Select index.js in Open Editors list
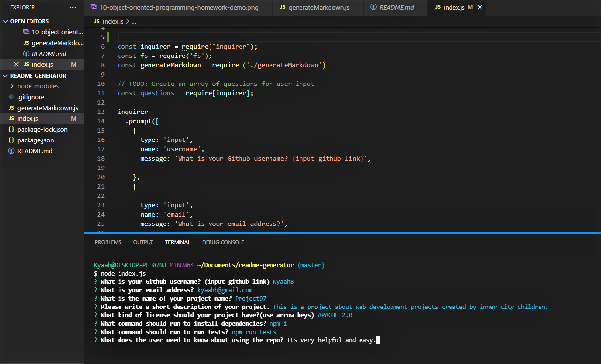 click(x=42, y=64)
